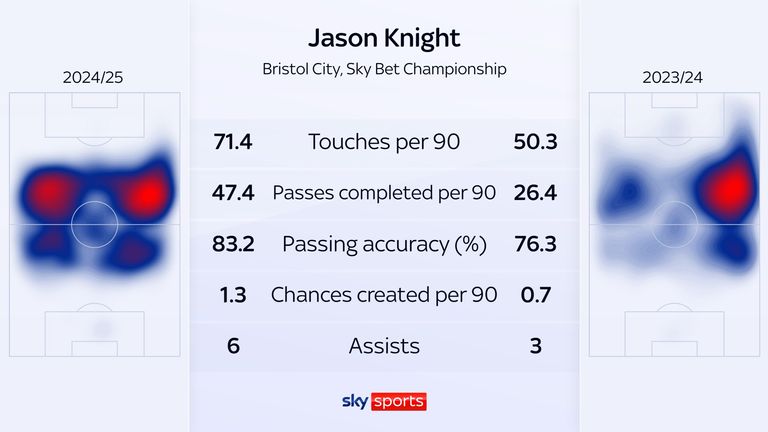
Task: Click the 83.2 passing accuracy value
Action: [233, 244]
